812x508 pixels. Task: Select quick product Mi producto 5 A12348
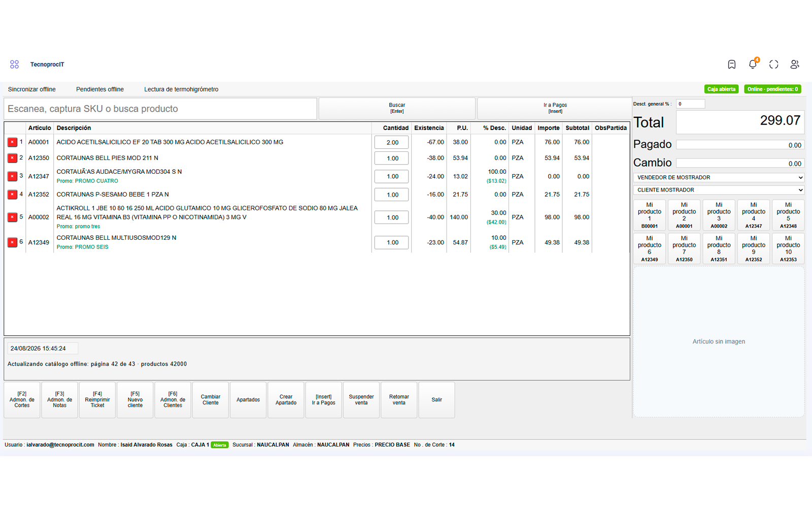[x=788, y=215]
